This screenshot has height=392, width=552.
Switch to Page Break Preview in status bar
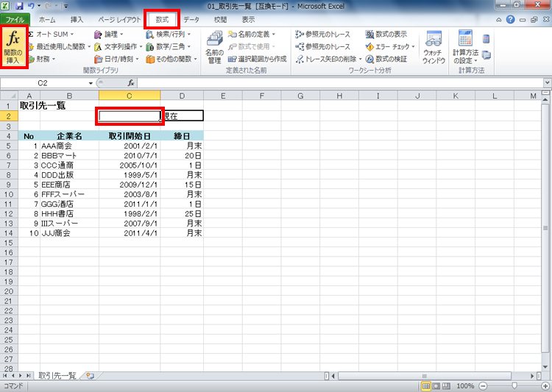click(447, 386)
